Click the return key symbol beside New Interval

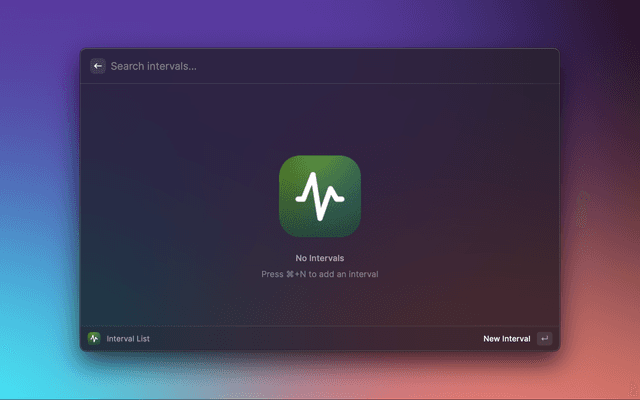544,339
